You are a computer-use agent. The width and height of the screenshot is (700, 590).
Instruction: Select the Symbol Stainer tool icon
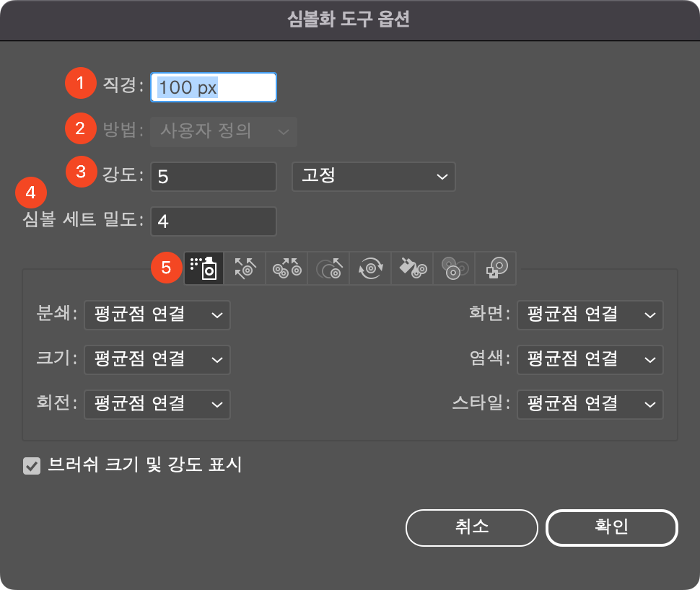coord(411,268)
